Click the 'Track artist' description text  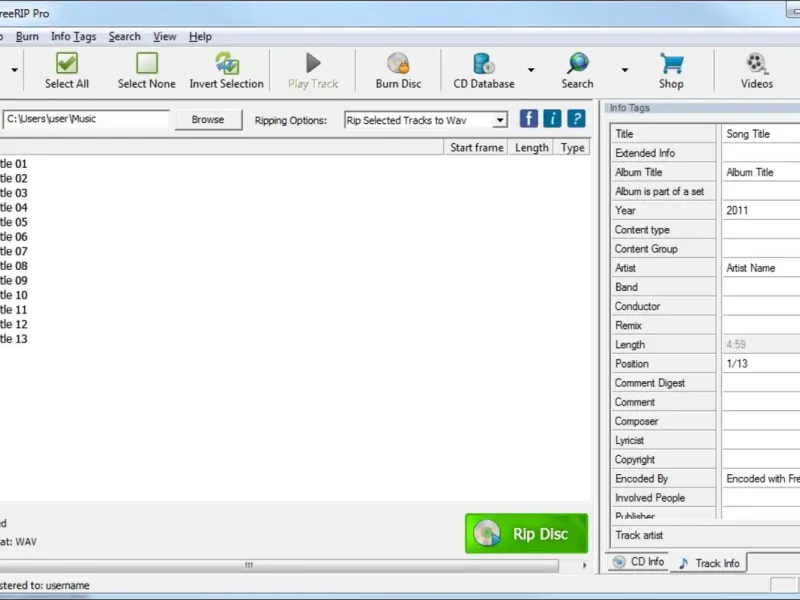[639, 535]
